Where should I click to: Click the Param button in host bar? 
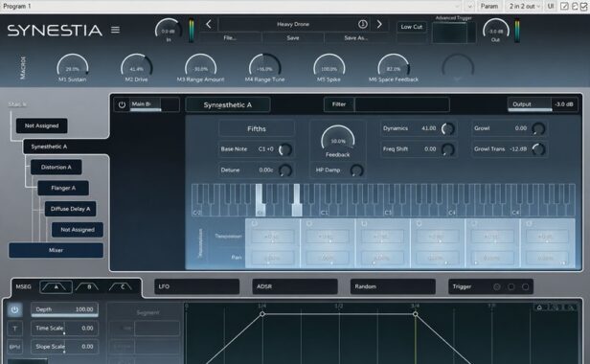point(489,6)
